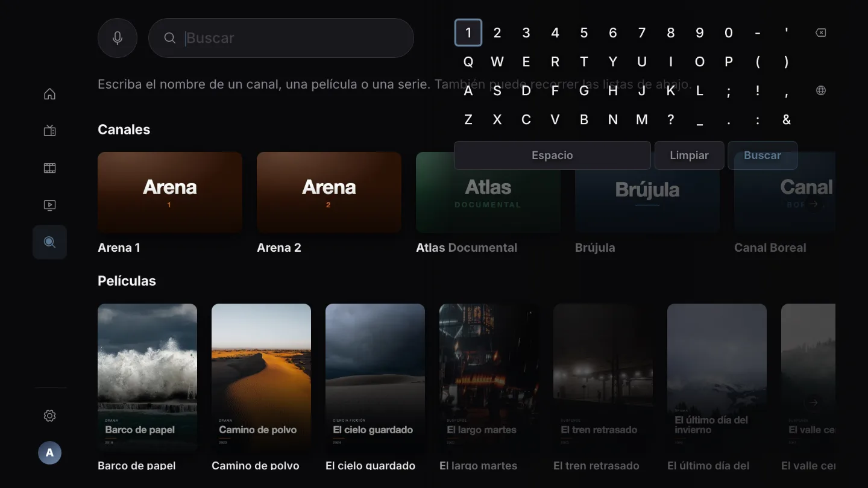Switch keyboard language with globe key
Image resolution: width=868 pixels, height=488 pixels.
tap(820, 90)
